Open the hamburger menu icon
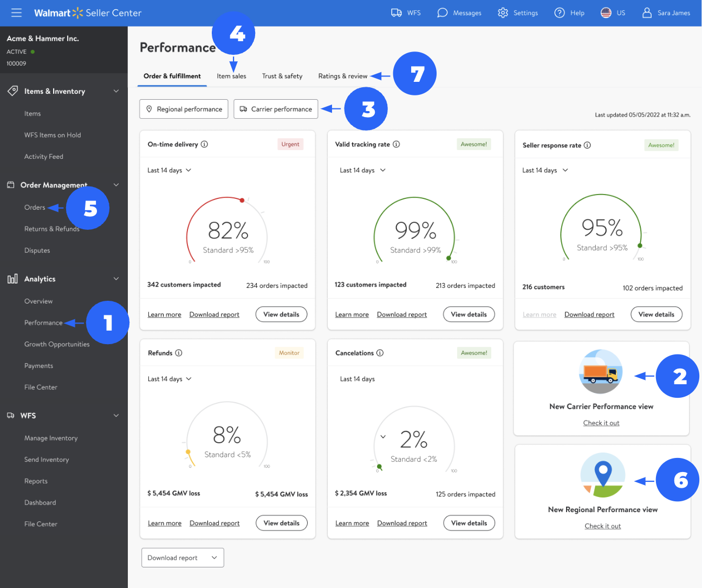Viewport: 702px width, 588px height. (16, 12)
